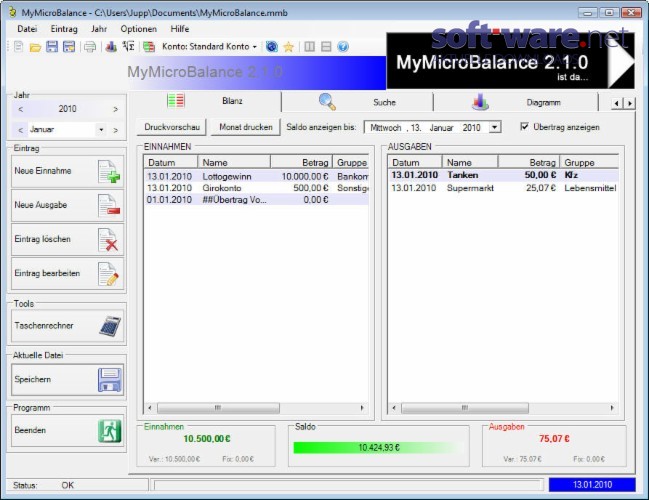
Task: Click the Ausgaben horizontal scrollbar thumb
Action: pos(465,408)
